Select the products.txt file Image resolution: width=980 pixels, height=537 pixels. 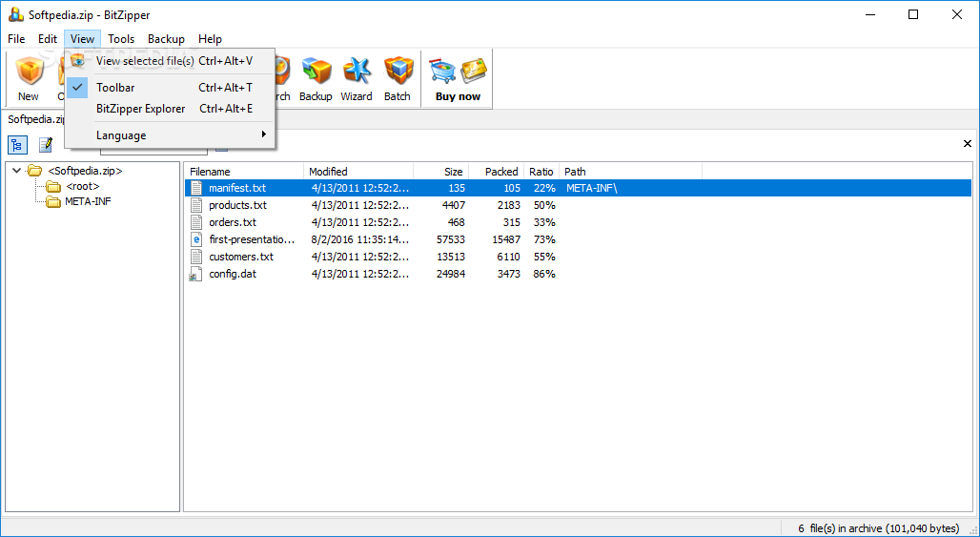[x=237, y=205]
